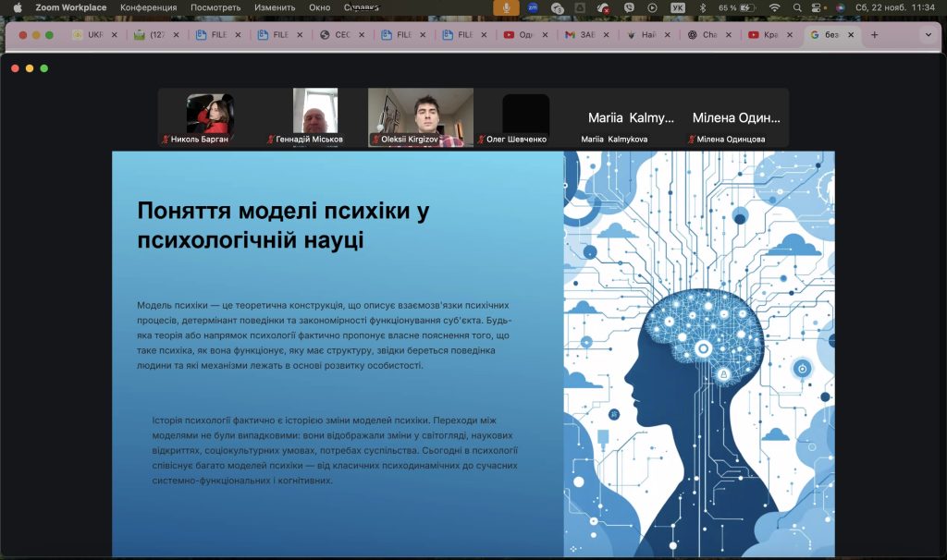The width and height of the screenshot is (947, 560).
Task: Select Oleksii Kirgizov's video thumbnail
Action: 420,116
